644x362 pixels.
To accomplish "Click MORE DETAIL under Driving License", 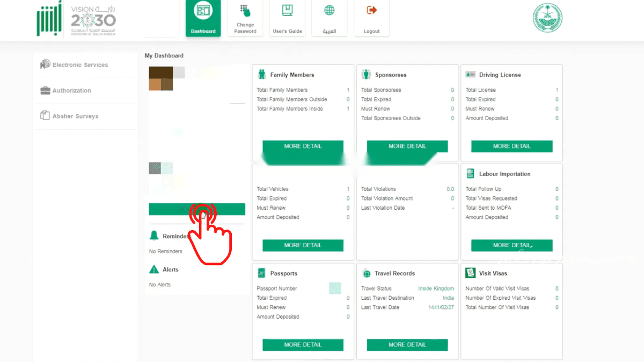I will (x=512, y=146).
